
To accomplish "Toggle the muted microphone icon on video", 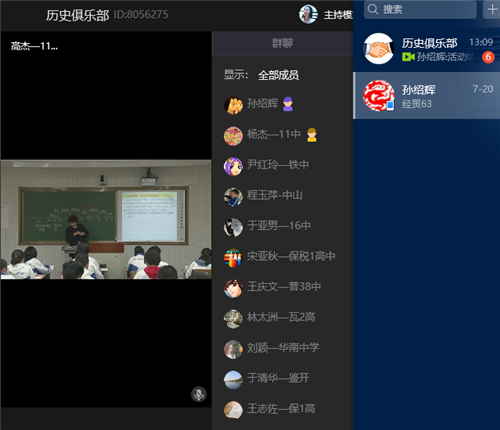I will tap(199, 394).
